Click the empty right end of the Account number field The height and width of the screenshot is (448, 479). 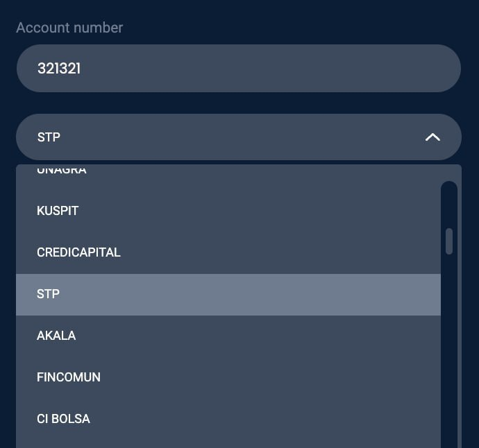(x=417, y=69)
